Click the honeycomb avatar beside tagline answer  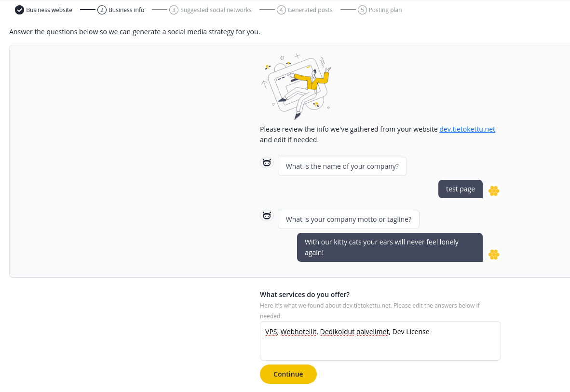tap(494, 255)
